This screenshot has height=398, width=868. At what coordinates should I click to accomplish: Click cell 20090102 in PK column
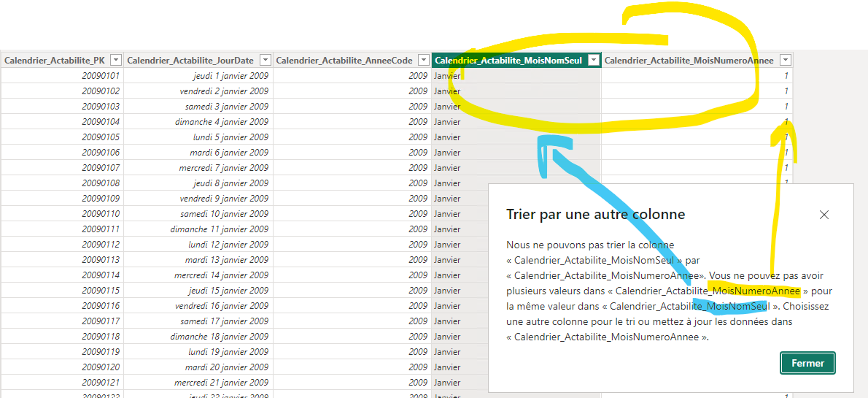click(x=63, y=91)
